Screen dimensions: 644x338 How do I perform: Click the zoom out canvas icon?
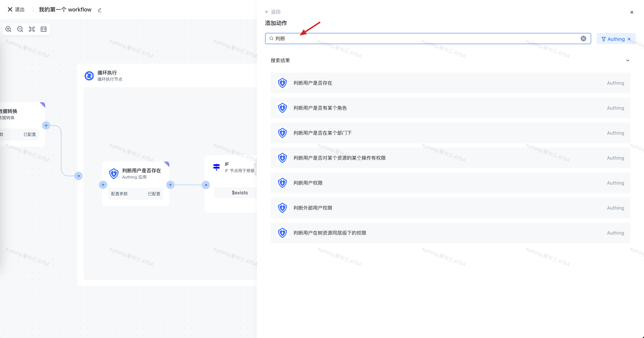(20, 29)
